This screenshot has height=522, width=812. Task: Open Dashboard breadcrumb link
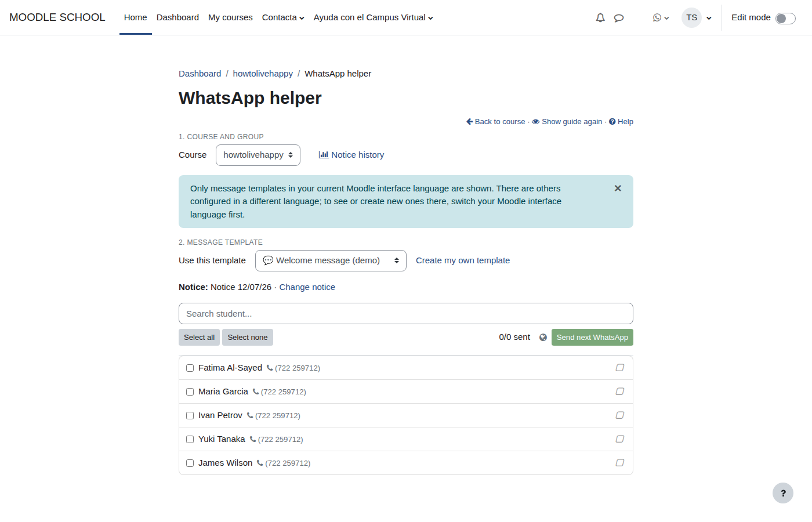[200, 74]
